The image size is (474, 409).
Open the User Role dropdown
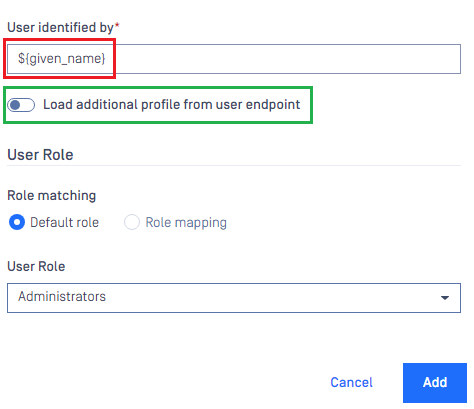(x=234, y=298)
